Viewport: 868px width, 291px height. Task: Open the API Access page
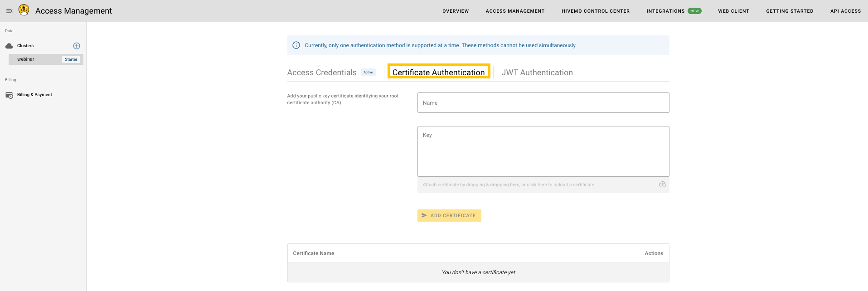[x=845, y=11]
